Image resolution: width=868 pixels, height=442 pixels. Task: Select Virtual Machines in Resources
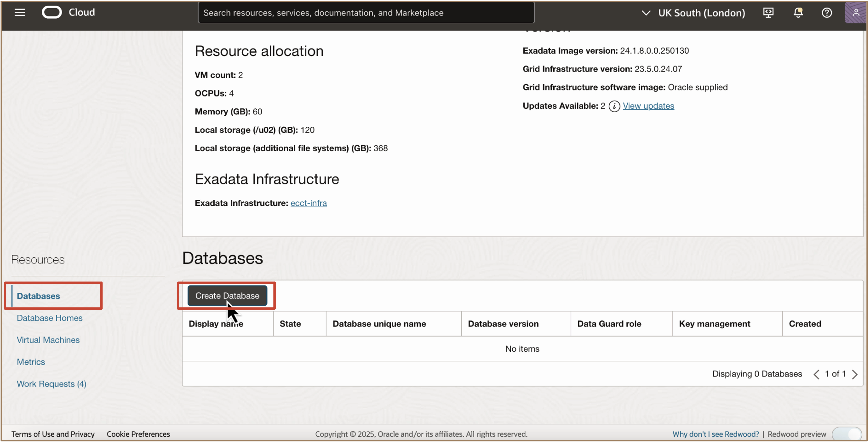[x=48, y=340]
